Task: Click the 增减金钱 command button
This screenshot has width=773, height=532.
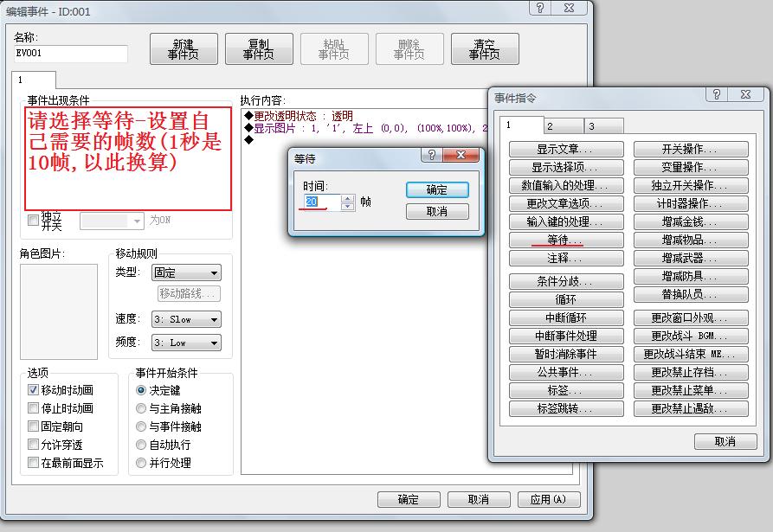Action: coord(691,222)
